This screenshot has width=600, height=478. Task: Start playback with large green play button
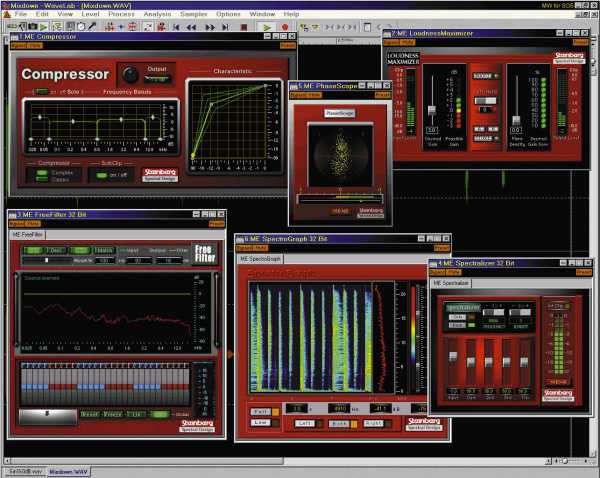[x=267, y=27]
